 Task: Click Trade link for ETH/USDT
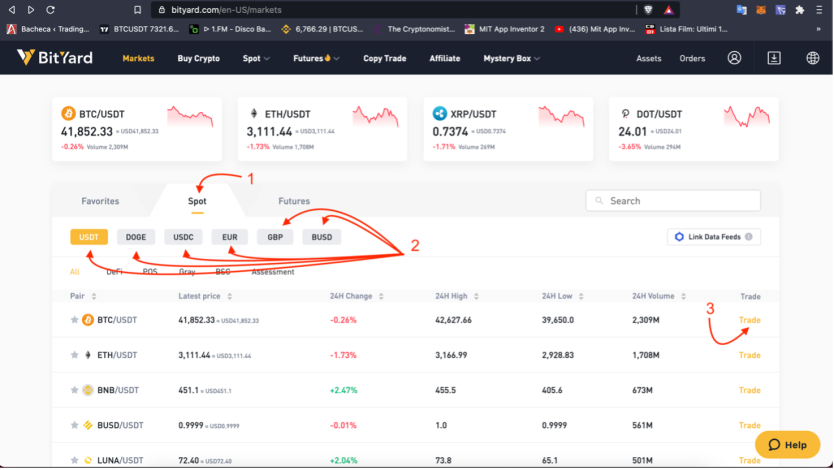coord(749,355)
